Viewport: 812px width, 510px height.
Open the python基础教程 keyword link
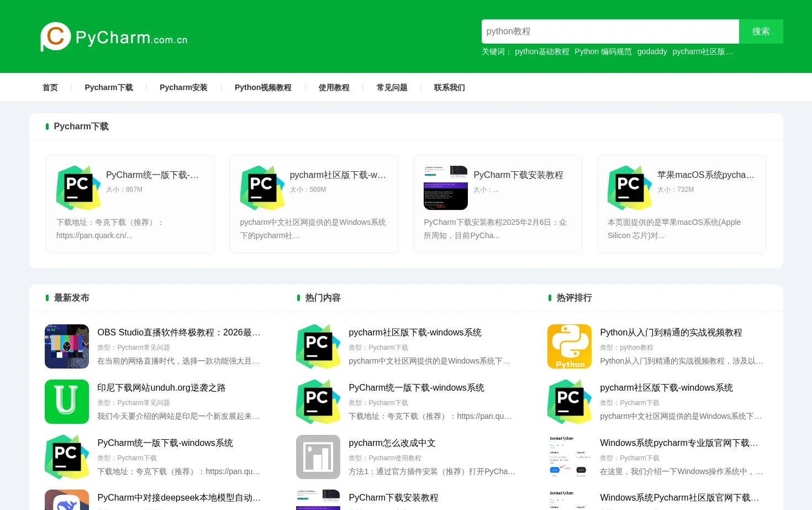[542, 51]
